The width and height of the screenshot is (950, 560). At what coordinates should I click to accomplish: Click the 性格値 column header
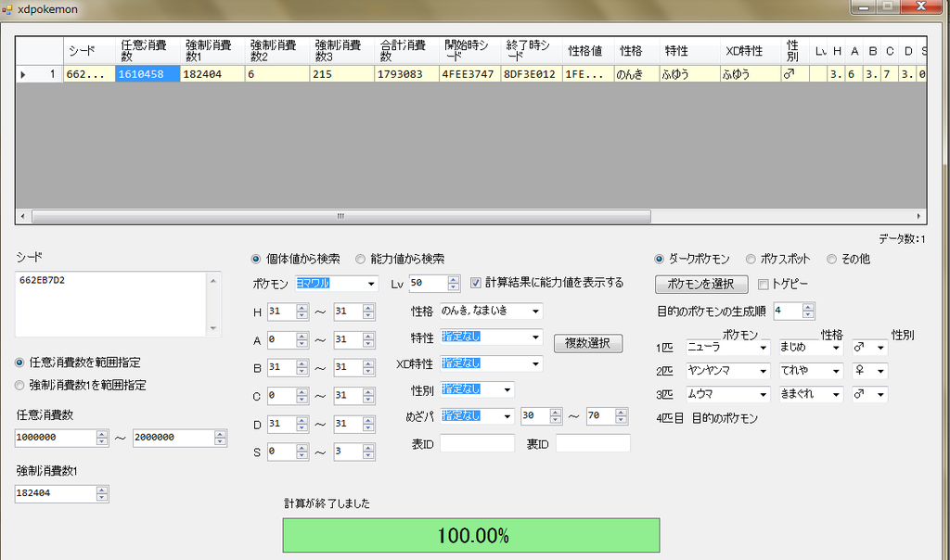[587, 51]
